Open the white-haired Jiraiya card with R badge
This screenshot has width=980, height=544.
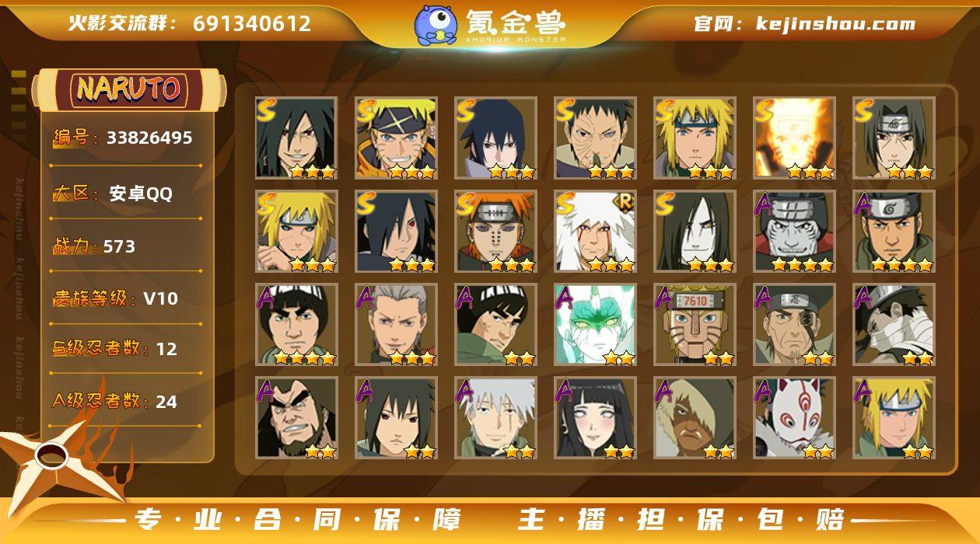(x=595, y=231)
